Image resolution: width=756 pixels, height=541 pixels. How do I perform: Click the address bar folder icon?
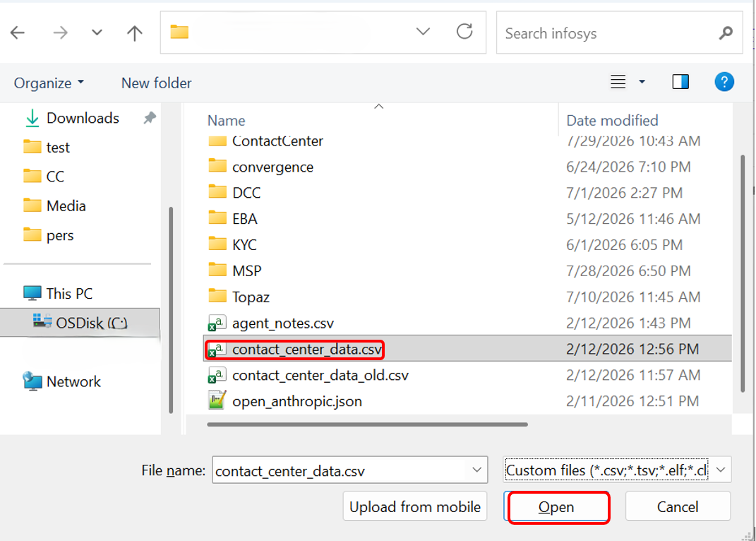pos(179,32)
